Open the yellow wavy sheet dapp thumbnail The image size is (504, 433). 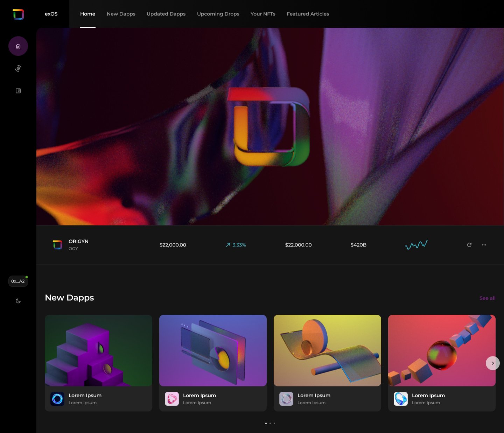click(x=327, y=351)
